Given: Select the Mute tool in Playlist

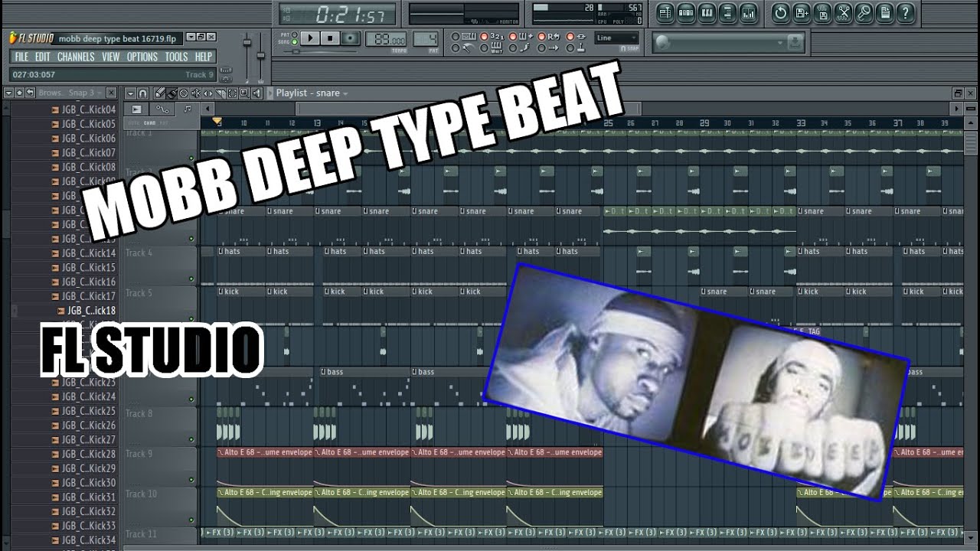Looking at the screenshot, I should (x=196, y=93).
